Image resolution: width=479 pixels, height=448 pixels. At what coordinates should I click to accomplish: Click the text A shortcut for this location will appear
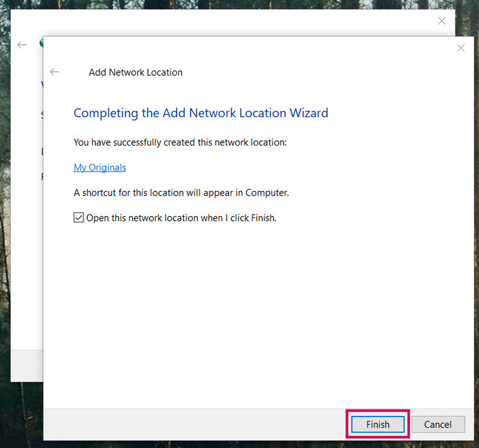181,193
